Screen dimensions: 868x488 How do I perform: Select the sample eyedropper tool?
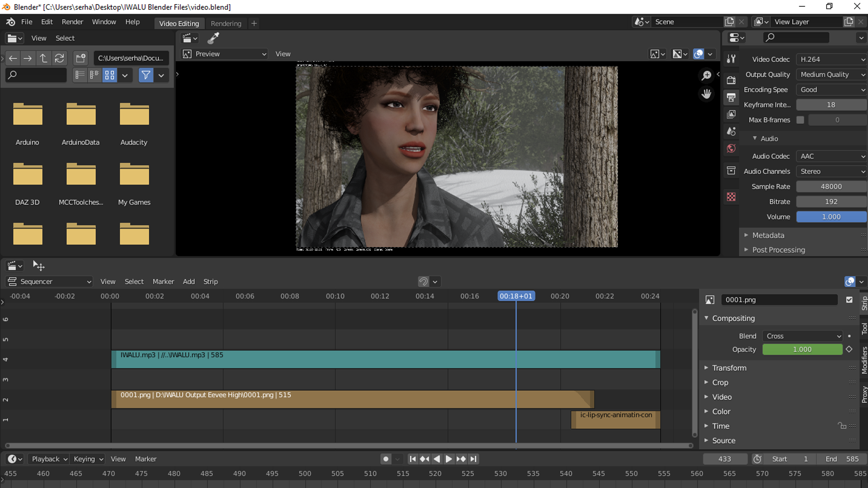(213, 38)
